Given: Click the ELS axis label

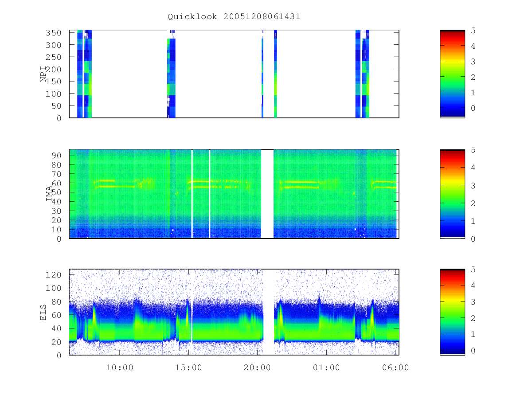Looking at the screenshot, I should [x=44, y=312].
